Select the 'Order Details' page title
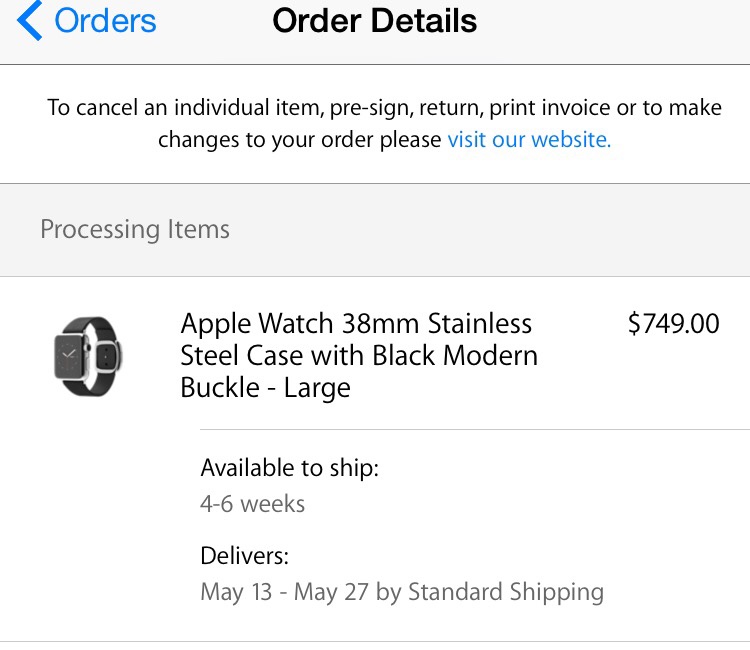Viewport: 750px width, 650px height. point(375,21)
